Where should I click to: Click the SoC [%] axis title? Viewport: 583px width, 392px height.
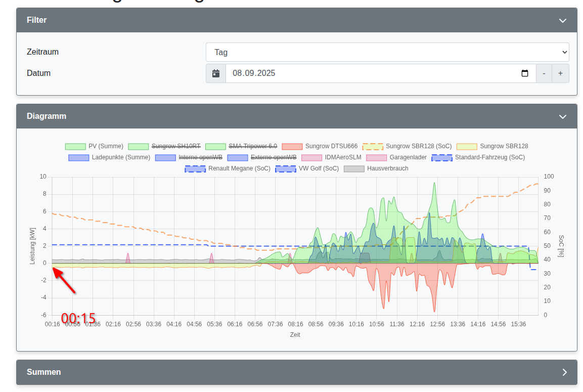[561, 246]
